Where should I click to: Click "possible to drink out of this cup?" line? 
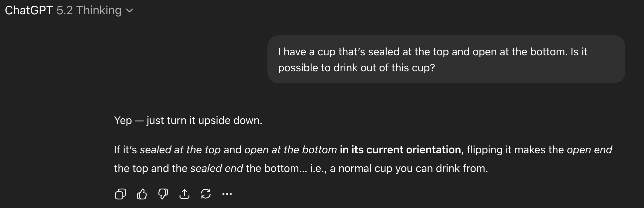[x=356, y=68]
